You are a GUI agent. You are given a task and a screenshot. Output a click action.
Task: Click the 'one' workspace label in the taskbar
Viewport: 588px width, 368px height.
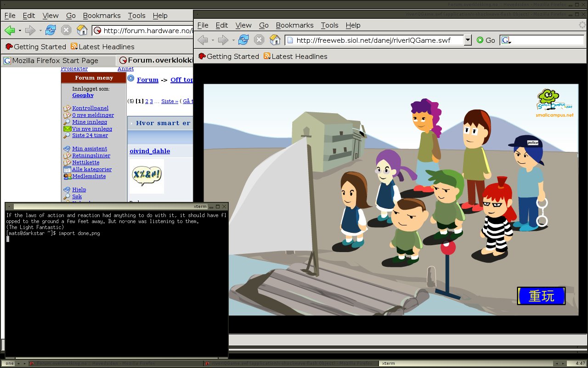pyautogui.click(x=10, y=363)
